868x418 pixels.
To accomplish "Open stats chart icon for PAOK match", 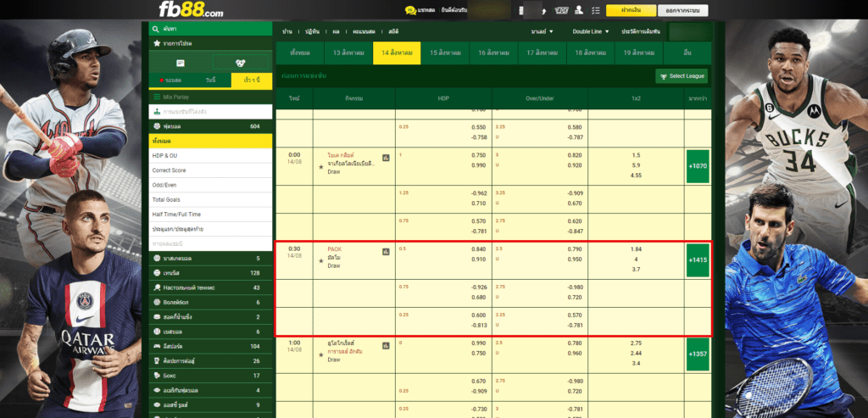I will 386,252.
